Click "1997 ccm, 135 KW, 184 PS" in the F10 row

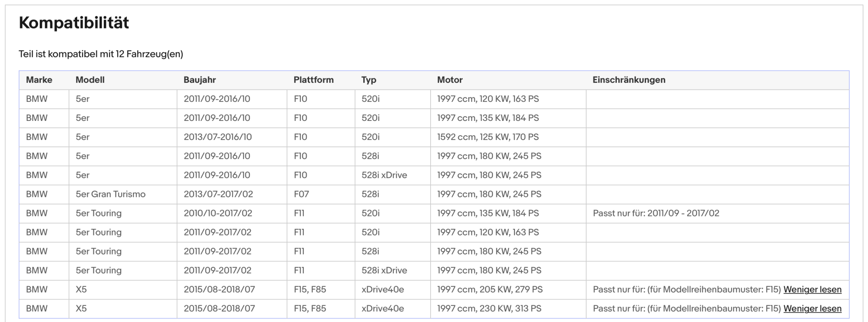[x=488, y=118]
